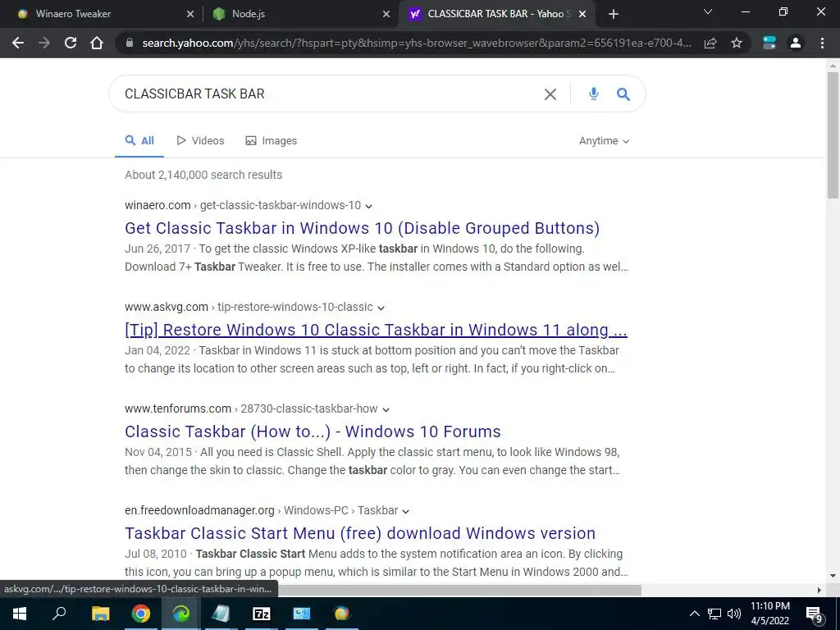Click the www.tenforums.com result URL

point(251,409)
